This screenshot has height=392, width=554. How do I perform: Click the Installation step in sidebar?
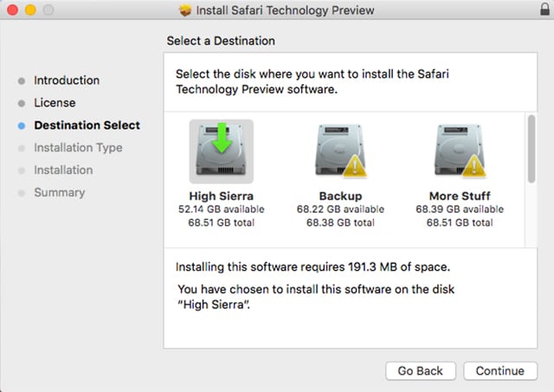point(63,170)
